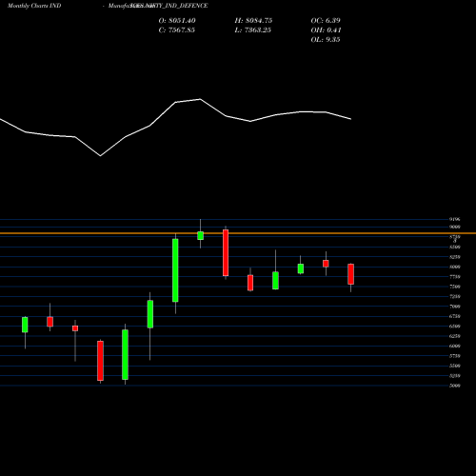
Task: Click the 5000 price axis label
Action: tap(455, 386)
